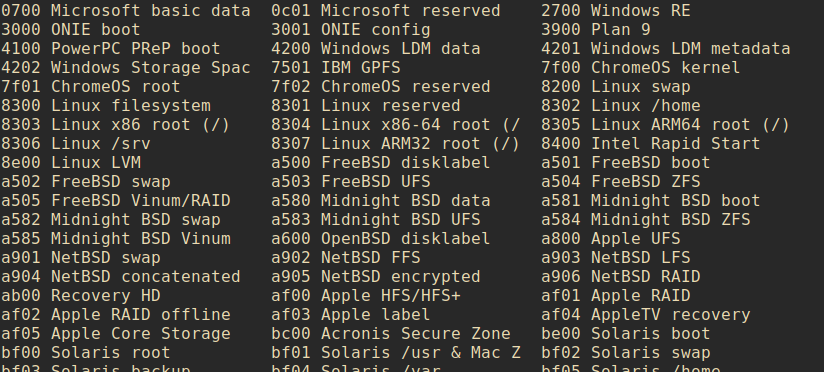This screenshot has width=824, height=372.
Task: Select the 7501 IBM GPFS entry
Action: [x=336, y=68]
